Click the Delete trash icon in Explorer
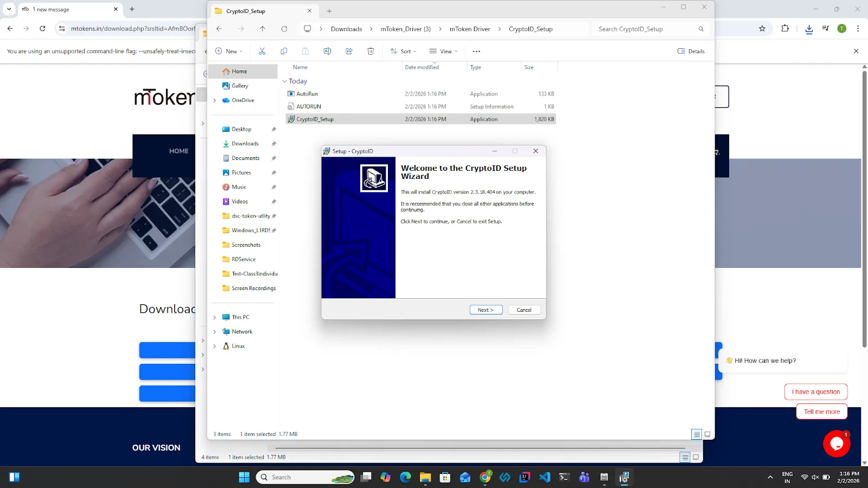The image size is (868, 488). (x=371, y=51)
